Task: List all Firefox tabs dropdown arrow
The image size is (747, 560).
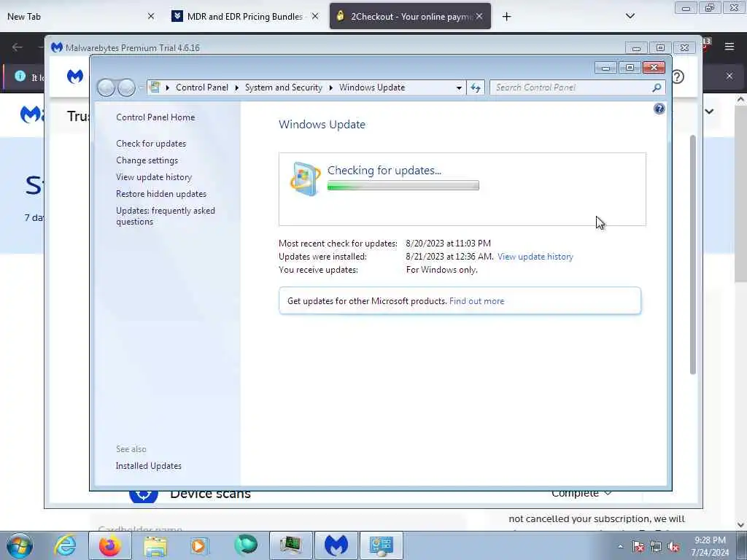Action: [630, 16]
